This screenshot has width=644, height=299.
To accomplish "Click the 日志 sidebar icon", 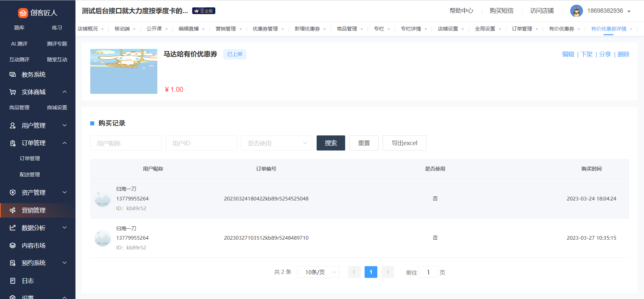I will pyautogui.click(x=13, y=281).
